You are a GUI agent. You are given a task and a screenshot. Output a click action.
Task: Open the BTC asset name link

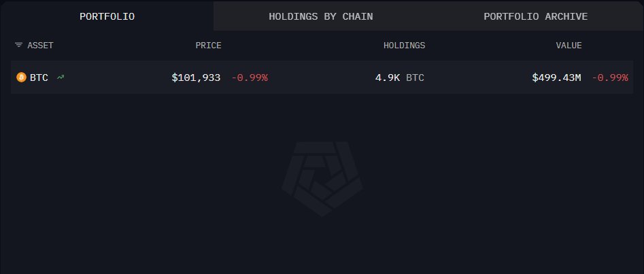click(x=39, y=78)
